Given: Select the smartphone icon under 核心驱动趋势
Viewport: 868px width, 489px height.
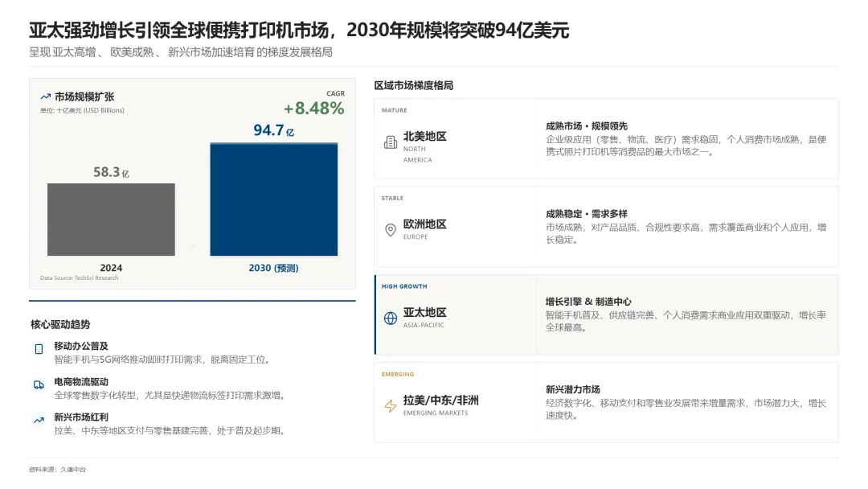Looking at the screenshot, I should pos(37,349).
